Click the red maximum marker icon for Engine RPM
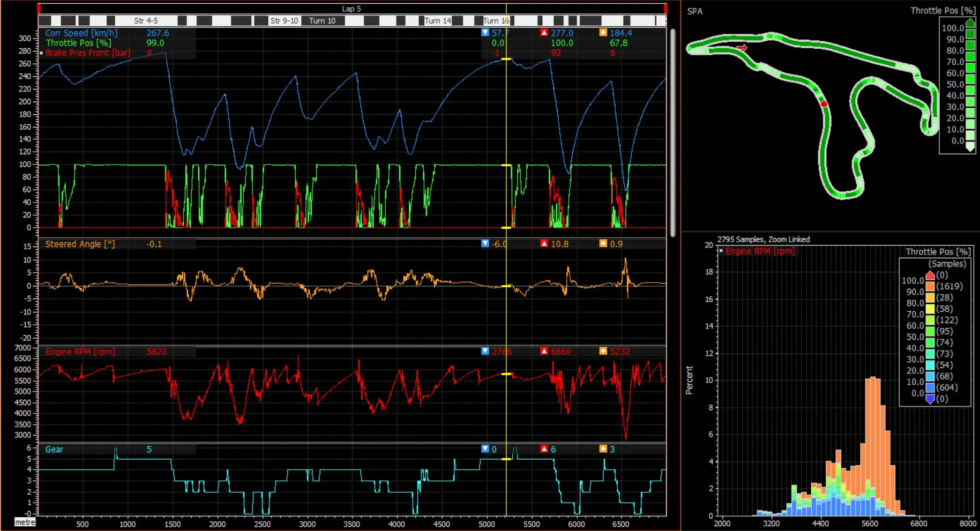Image resolution: width=980 pixels, height=531 pixels. click(545, 351)
